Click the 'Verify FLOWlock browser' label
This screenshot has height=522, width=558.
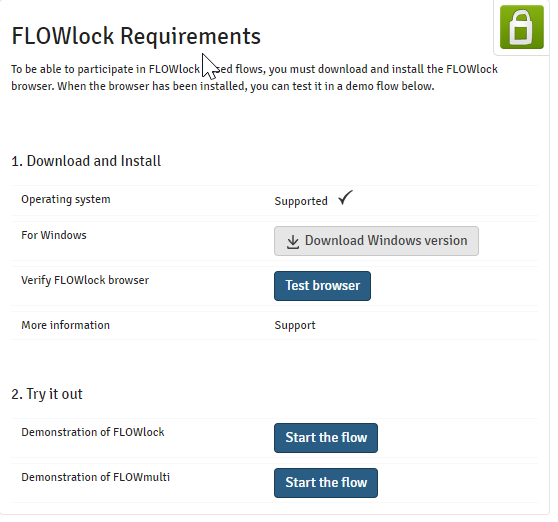(x=85, y=280)
